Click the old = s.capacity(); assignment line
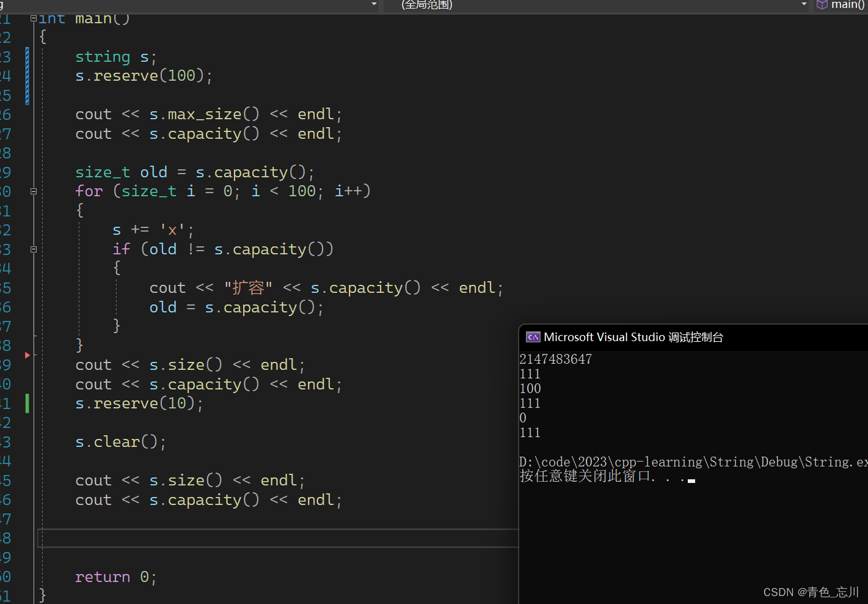The height and width of the screenshot is (604, 868). click(236, 308)
